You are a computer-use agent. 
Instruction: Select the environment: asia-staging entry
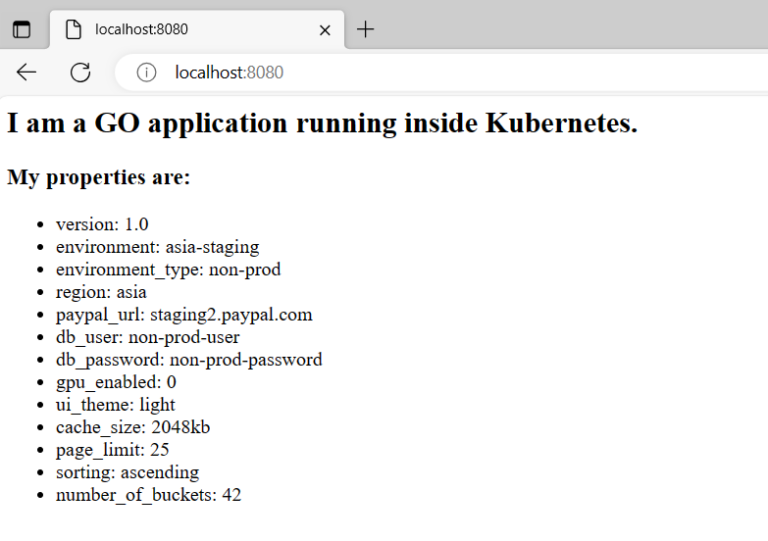[x=157, y=247]
